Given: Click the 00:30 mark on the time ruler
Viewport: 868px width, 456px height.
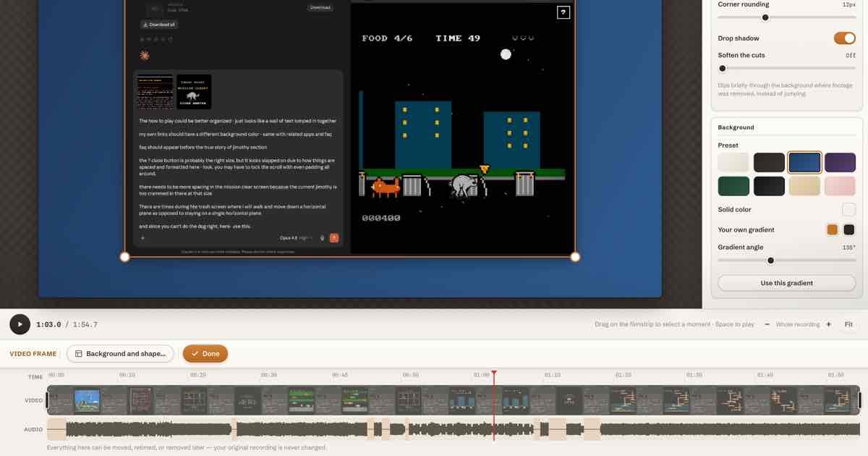Looking at the screenshot, I should coord(269,375).
